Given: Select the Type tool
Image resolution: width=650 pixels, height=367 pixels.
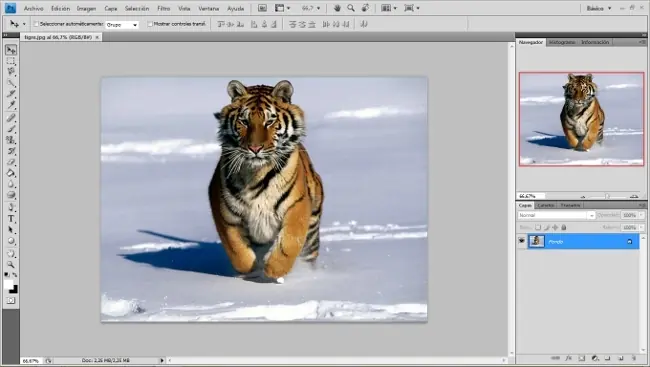Looking at the screenshot, I should (11, 219).
